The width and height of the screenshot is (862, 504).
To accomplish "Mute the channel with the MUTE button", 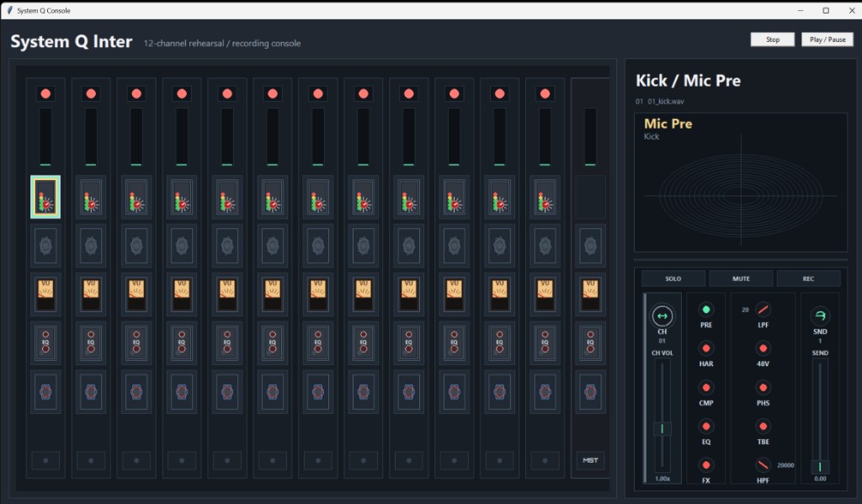I will 741,279.
